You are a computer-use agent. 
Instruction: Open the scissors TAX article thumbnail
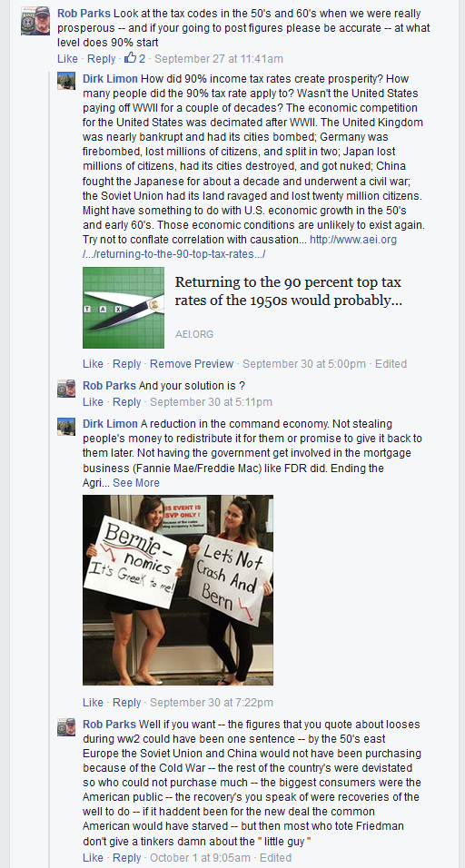124,308
